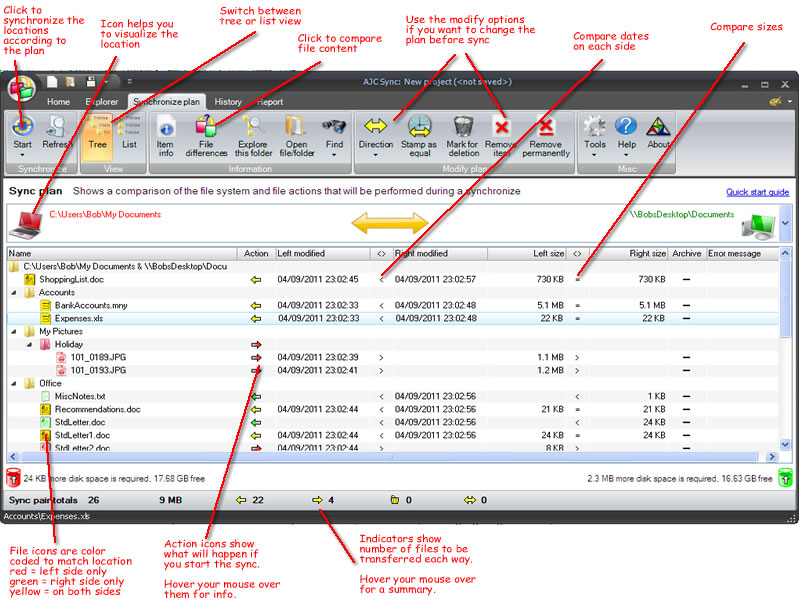This screenshot has height=600, width=800.
Task: Click Stamp as equal icon
Action: [419, 127]
